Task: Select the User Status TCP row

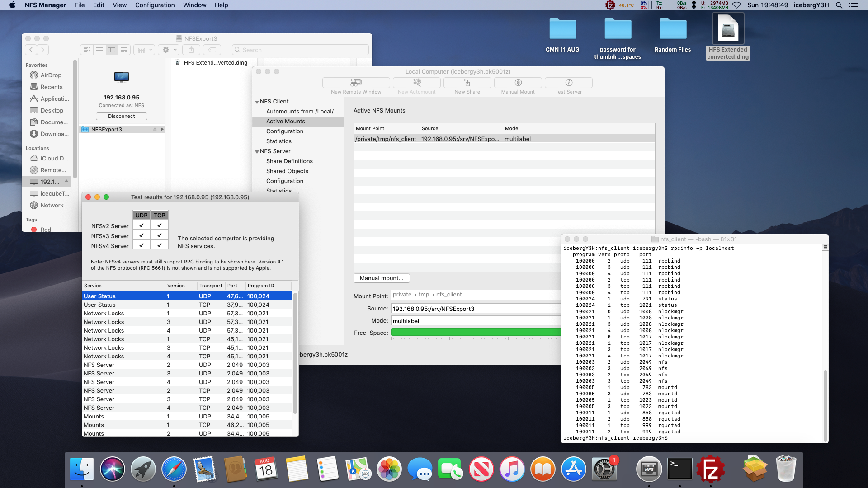Action: 187,305
